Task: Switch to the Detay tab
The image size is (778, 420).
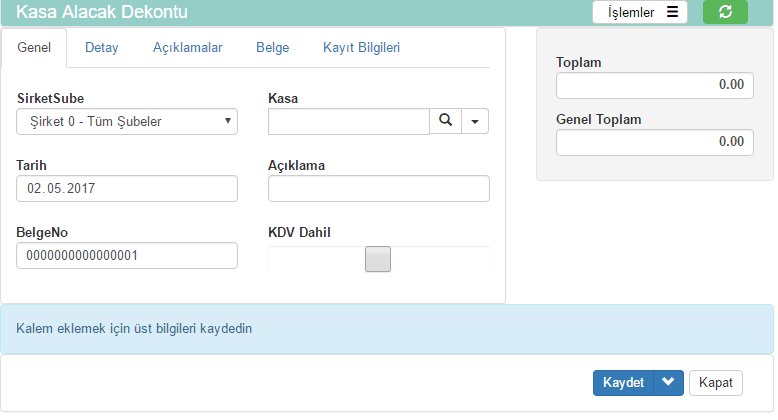Action: coord(101,47)
